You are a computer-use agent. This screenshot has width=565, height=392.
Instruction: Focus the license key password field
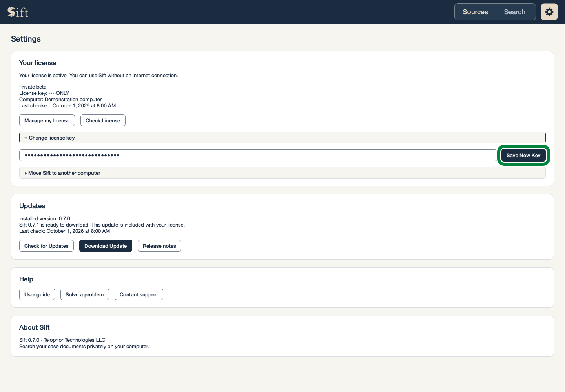[x=258, y=155]
